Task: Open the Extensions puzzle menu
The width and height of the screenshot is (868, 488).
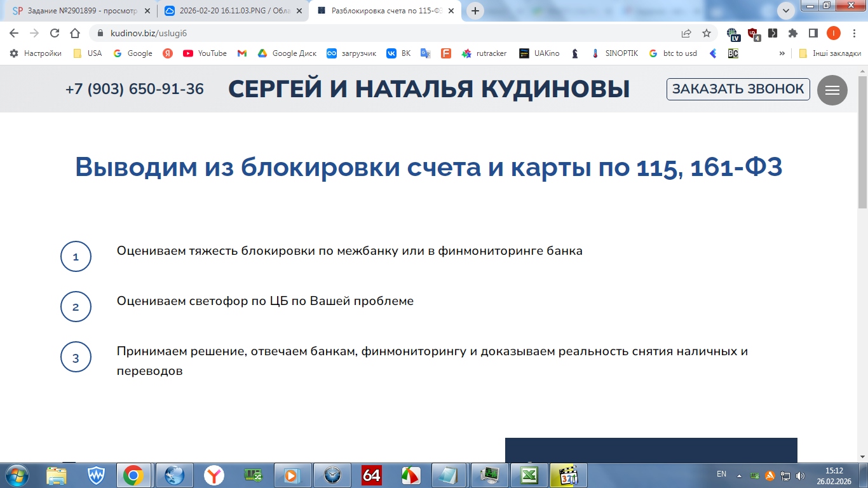Action: pos(793,34)
